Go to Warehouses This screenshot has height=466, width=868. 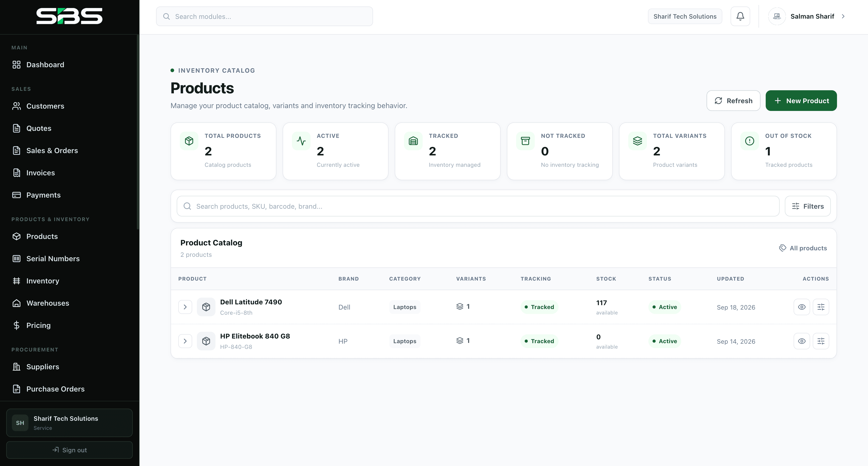[x=69, y=303]
